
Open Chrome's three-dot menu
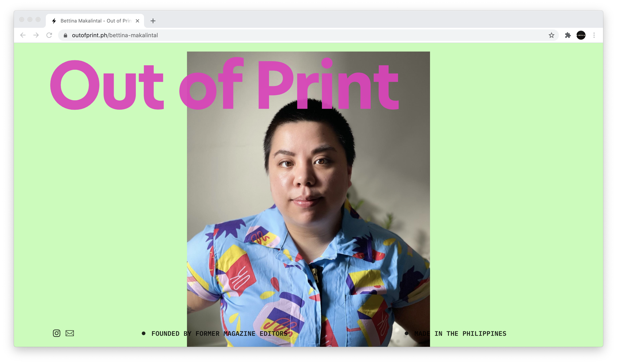pos(594,35)
